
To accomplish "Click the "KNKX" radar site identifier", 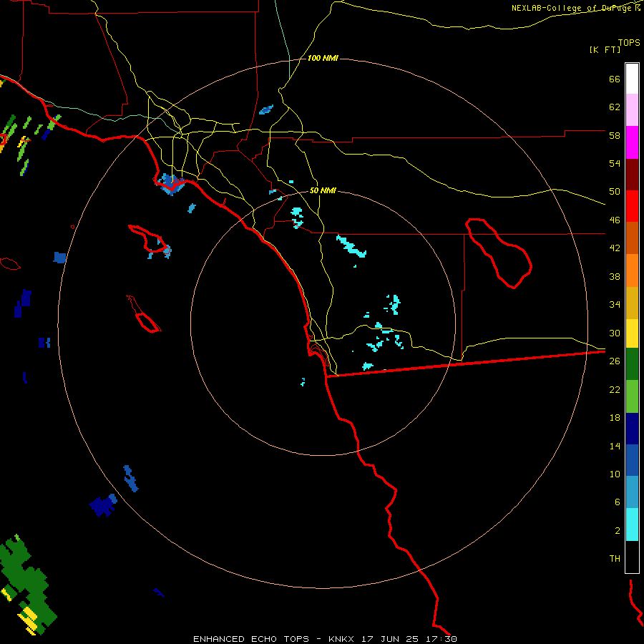I will pos(342,639).
